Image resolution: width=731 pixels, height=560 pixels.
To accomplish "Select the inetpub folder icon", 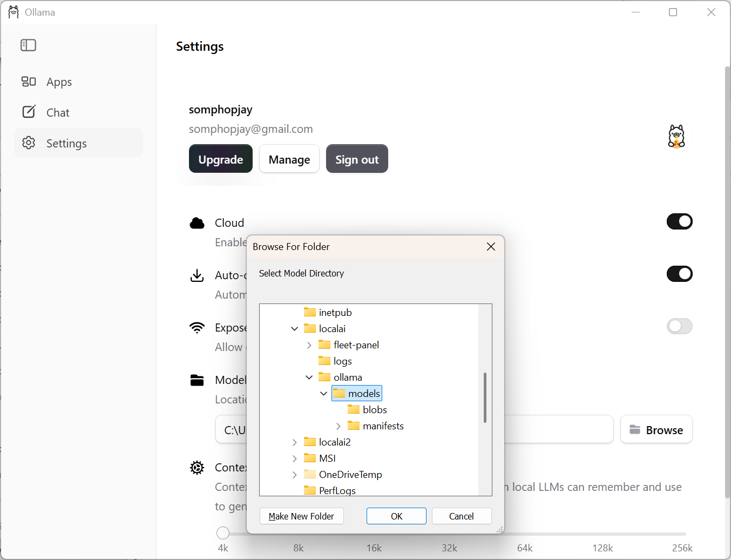I will 310,312.
